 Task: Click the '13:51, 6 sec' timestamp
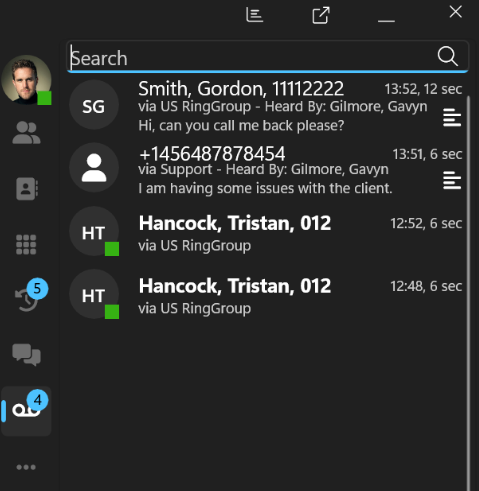click(427, 154)
